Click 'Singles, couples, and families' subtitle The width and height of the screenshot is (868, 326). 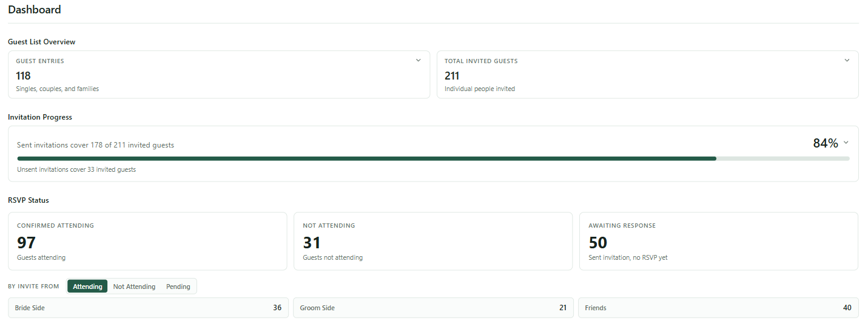coord(58,89)
